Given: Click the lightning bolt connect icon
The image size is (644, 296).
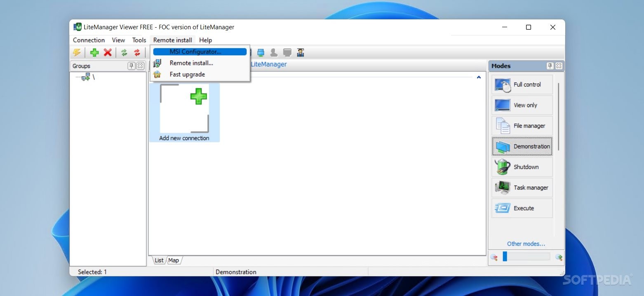Looking at the screenshot, I should pyautogui.click(x=77, y=52).
